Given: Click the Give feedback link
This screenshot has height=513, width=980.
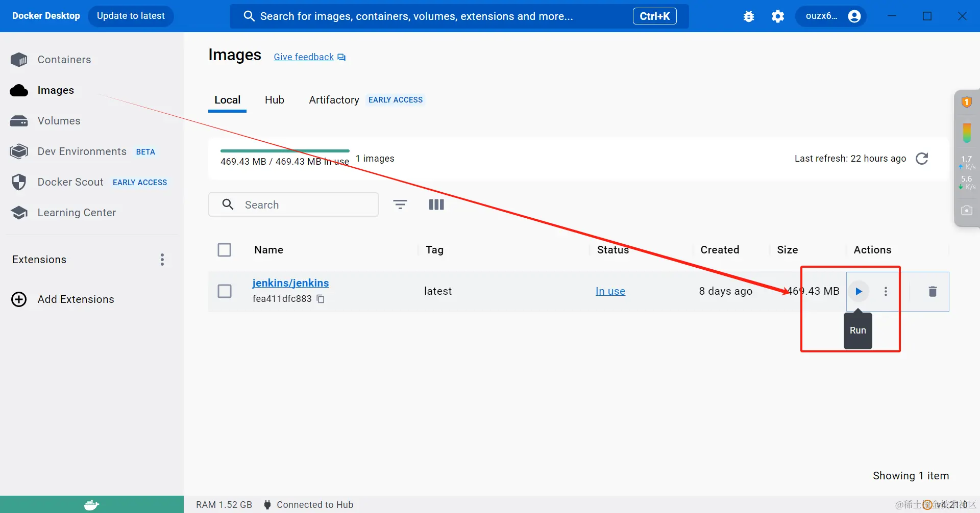Looking at the screenshot, I should click(304, 57).
